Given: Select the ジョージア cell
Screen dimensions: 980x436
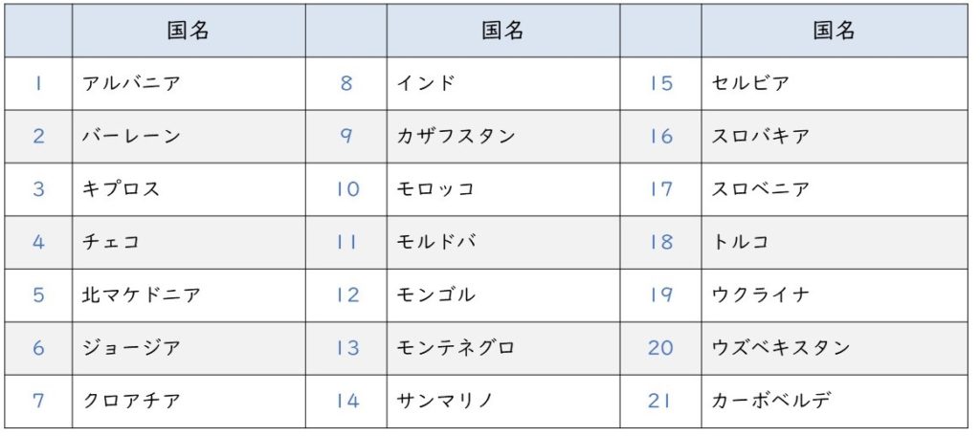Looking at the screenshot, I should click(x=189, y=349).
